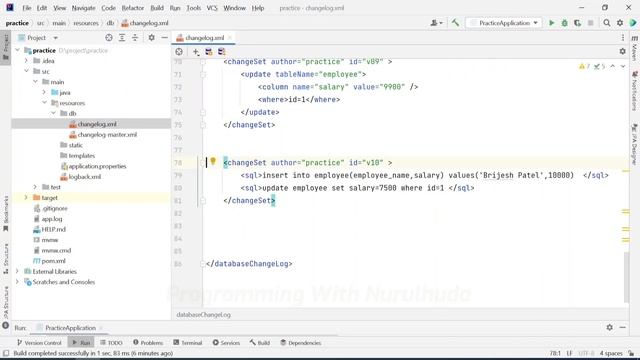This screenshot has height=360, width=640.
Task: Expand all icon in Project panel
Action: click(x=122, y=38)
